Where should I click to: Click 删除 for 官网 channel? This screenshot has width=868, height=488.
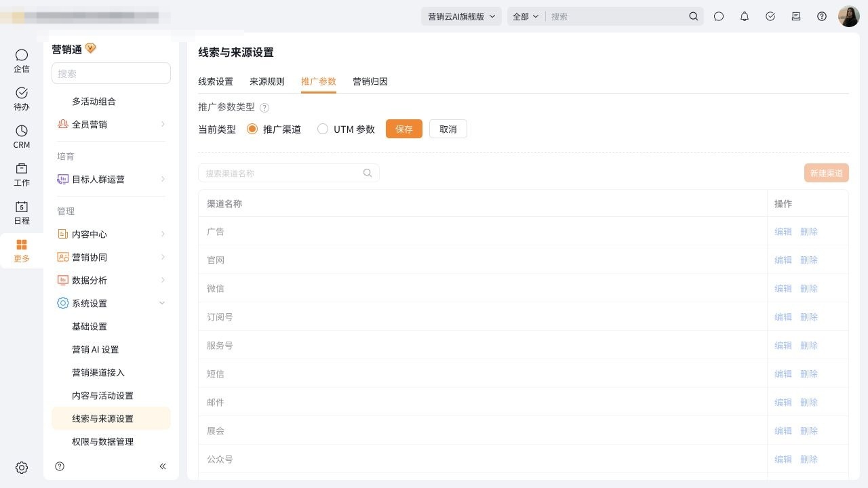point(809,260)
